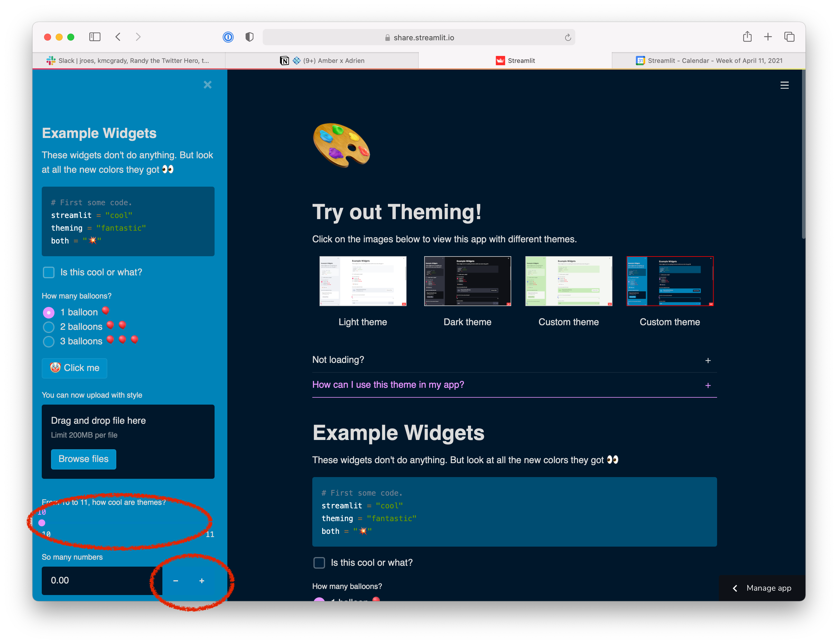Click the 'Drag and drop file here' area
The height and width of the screenshot is (644, 838).
(x=128, y=442)
